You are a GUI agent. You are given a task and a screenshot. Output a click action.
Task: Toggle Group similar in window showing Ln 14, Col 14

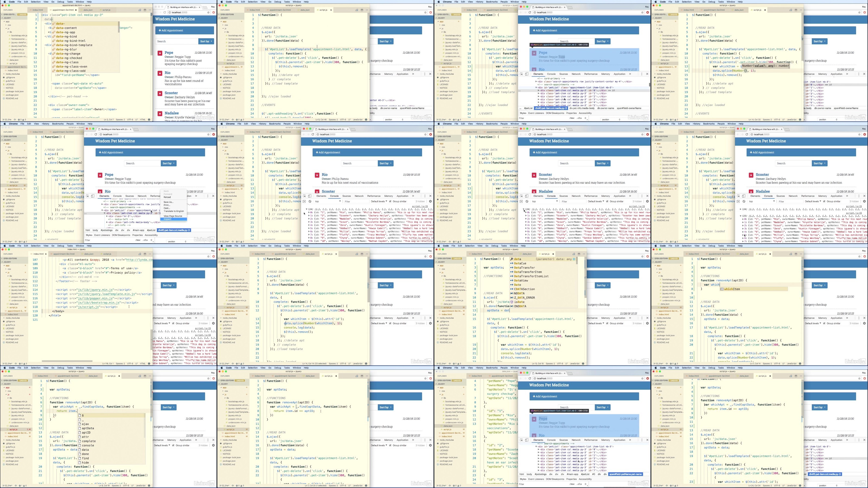[390, 323]
